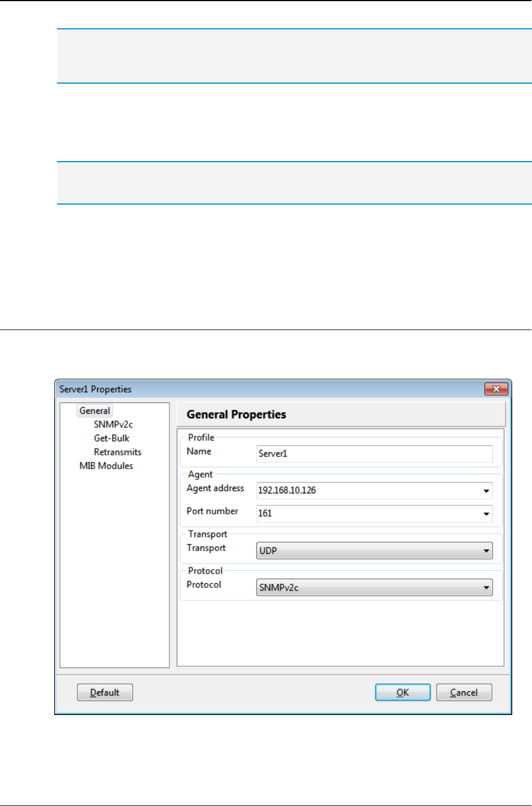Image resolution: width=532 pixels, height=806 pixels.
Task: Click the profile Name input field
Action: [374, 454]
